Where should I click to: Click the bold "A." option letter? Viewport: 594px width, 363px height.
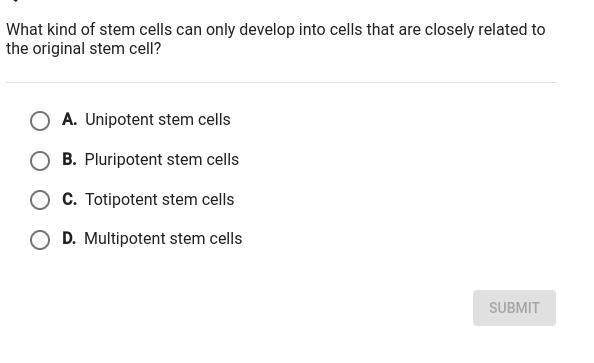click(x=70, y=119)
